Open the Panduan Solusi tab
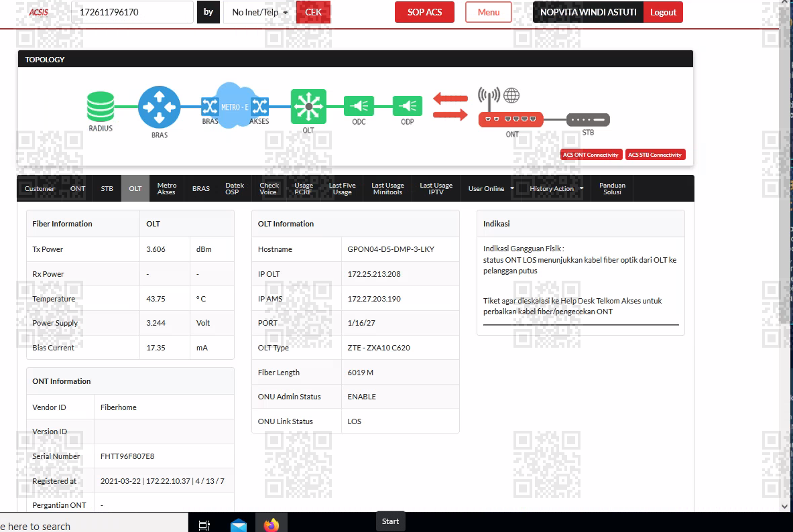Viewport: 793px width, 532px height. pyautogui.click(x=612, y=189)
